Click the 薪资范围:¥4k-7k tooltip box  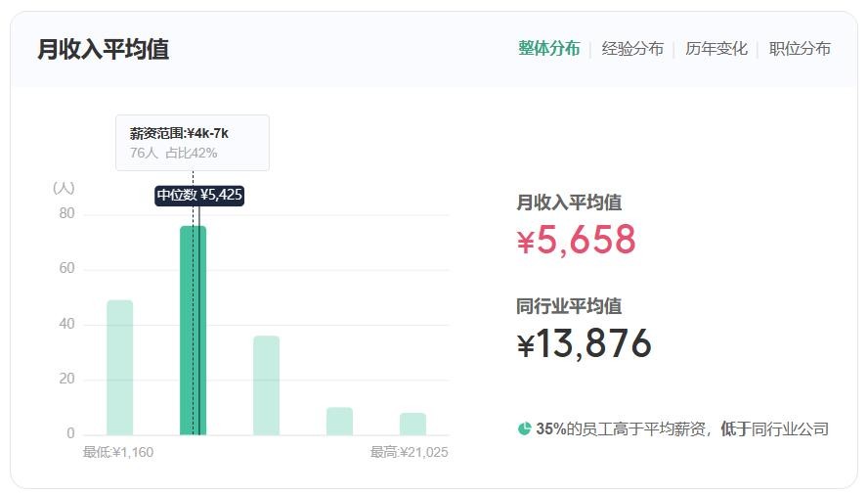pos(192,143)
